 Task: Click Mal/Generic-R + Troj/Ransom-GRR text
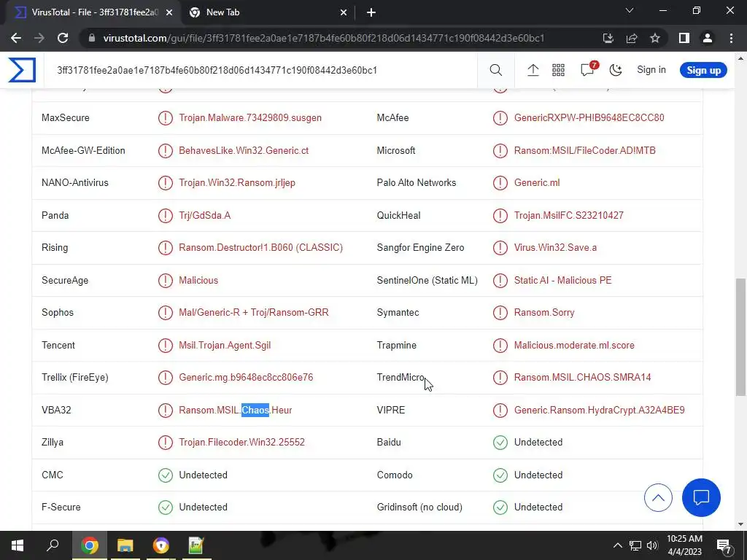tap(253, 312)
